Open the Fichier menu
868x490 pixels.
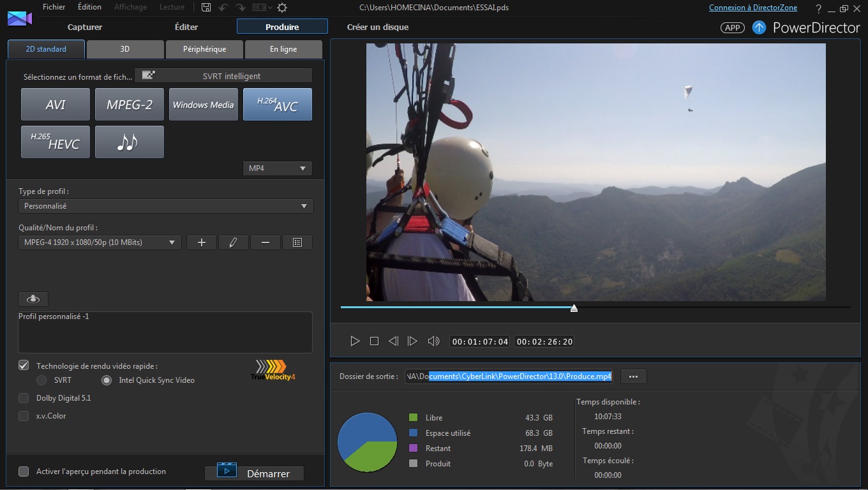coord(54,7)
